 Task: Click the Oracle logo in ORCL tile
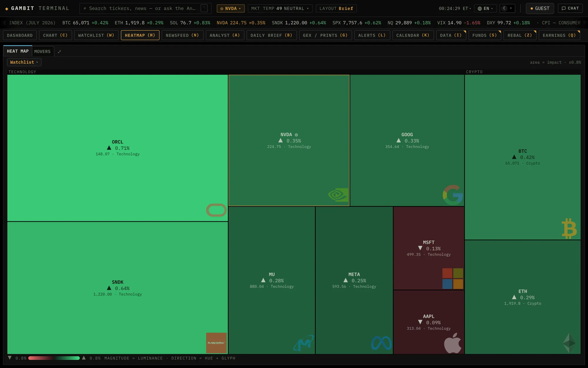(x=216, y=210)
